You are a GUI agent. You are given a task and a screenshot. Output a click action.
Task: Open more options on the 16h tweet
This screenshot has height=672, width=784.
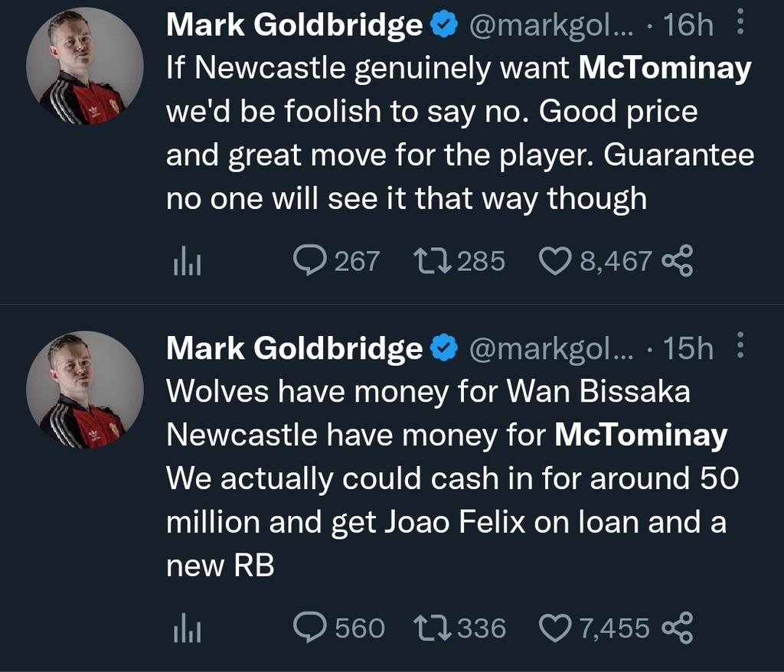point(740,25)
